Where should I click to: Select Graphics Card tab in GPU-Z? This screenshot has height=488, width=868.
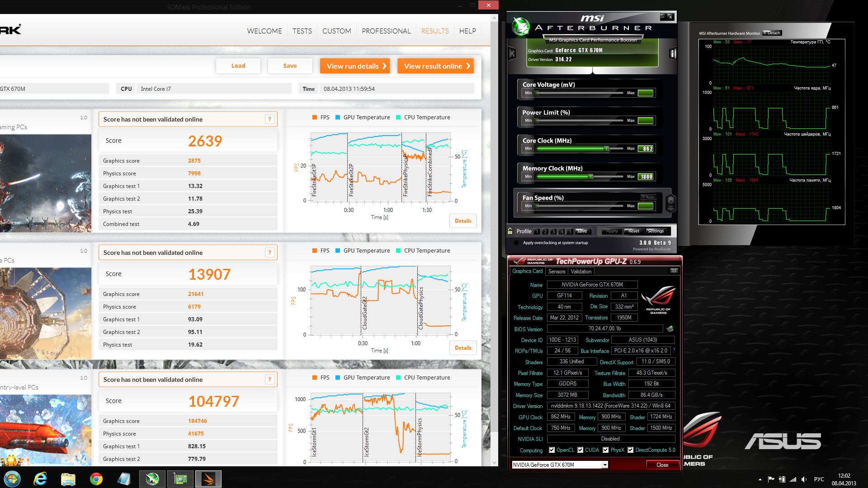coord(527,271)
